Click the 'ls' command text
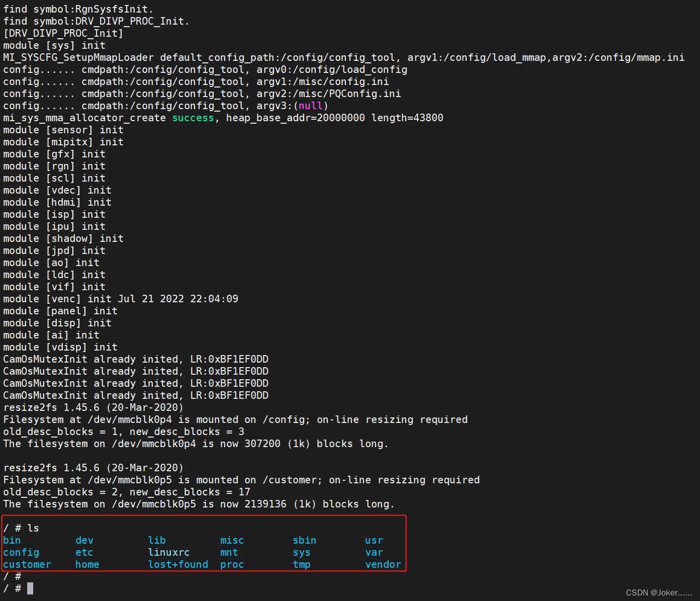The image size is (700, 601). pyautogui.click(x=33, y=528)
